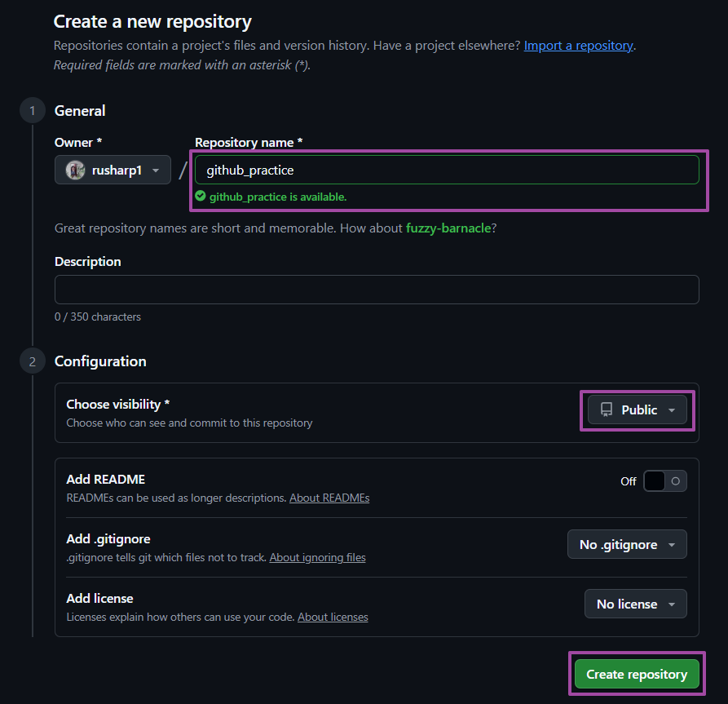
Task: Open the About ignoring files link
Action: coord(318,558)
